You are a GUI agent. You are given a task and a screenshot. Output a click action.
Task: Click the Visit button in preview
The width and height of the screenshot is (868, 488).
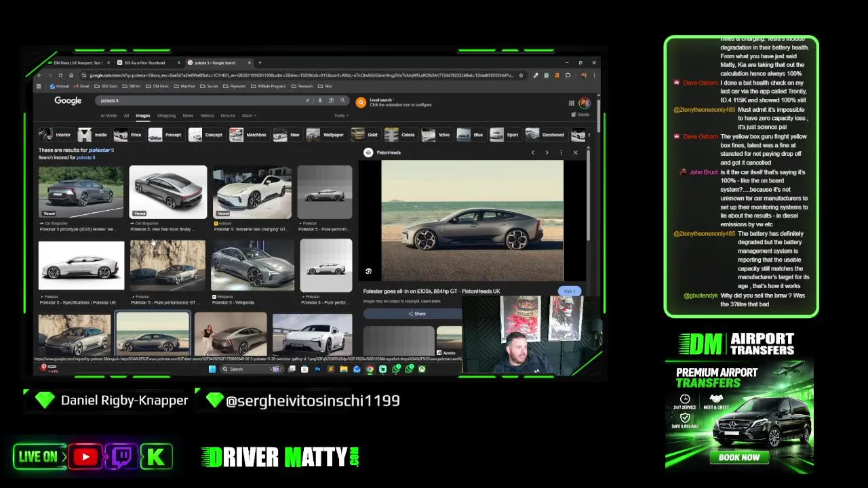[569, 291]
